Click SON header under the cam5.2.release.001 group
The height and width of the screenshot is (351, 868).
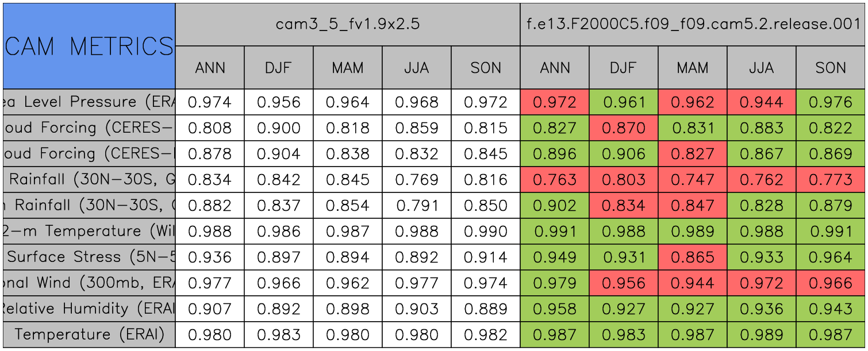coord(830,68)
